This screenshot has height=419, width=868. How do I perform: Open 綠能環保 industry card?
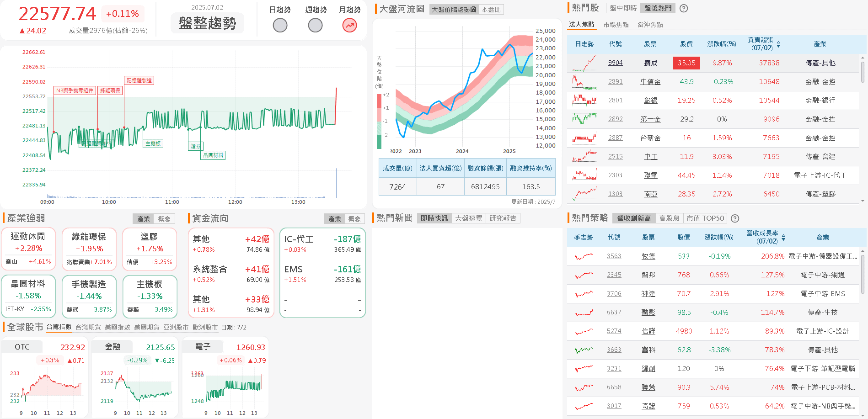point(89,249)
